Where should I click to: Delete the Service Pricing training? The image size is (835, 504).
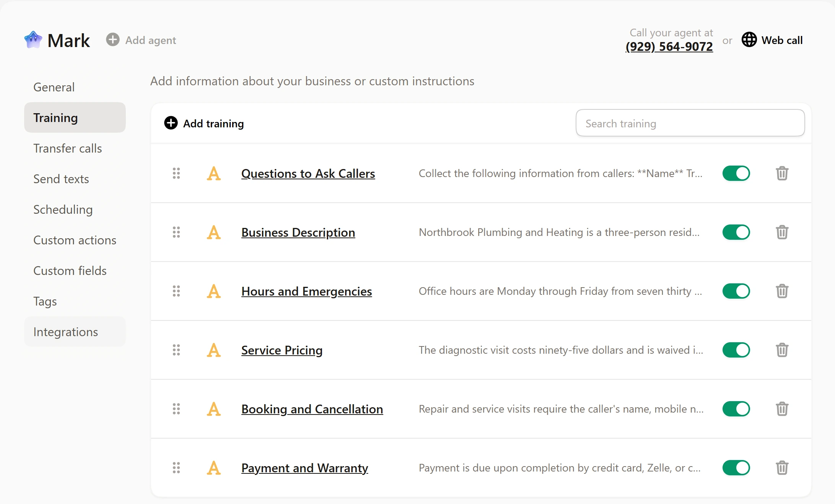click(782, 350)
